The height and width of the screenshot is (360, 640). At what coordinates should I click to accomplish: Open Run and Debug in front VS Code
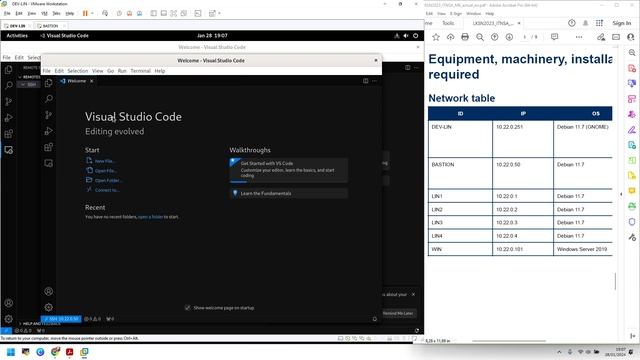49,131
